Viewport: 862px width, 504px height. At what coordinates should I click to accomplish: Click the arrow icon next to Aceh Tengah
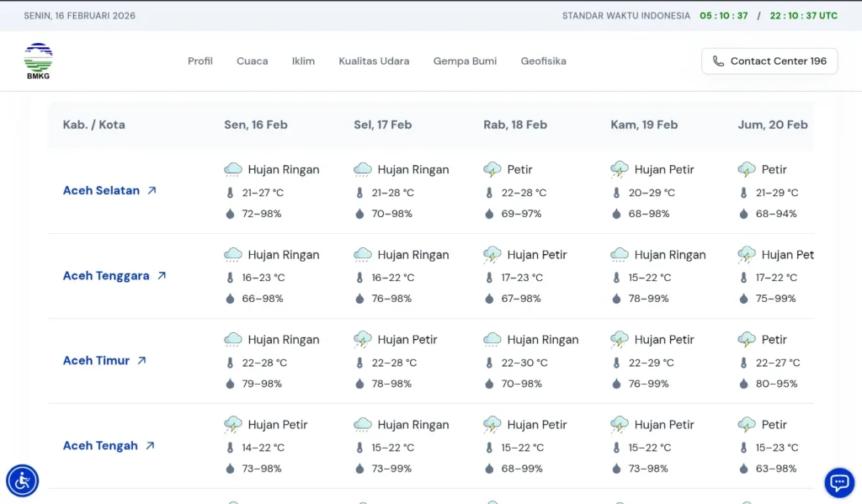[x=150, y=446]
